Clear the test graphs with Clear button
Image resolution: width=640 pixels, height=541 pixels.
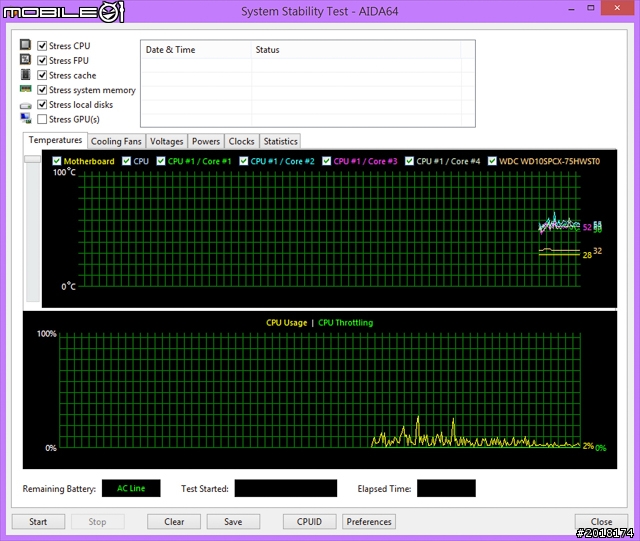tap(174, 522)
